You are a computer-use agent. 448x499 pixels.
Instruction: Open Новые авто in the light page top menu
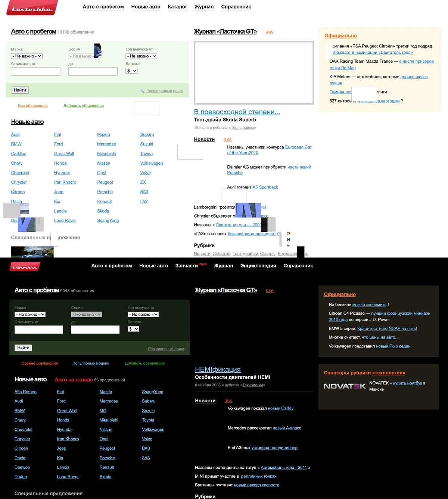click(146, 7)
